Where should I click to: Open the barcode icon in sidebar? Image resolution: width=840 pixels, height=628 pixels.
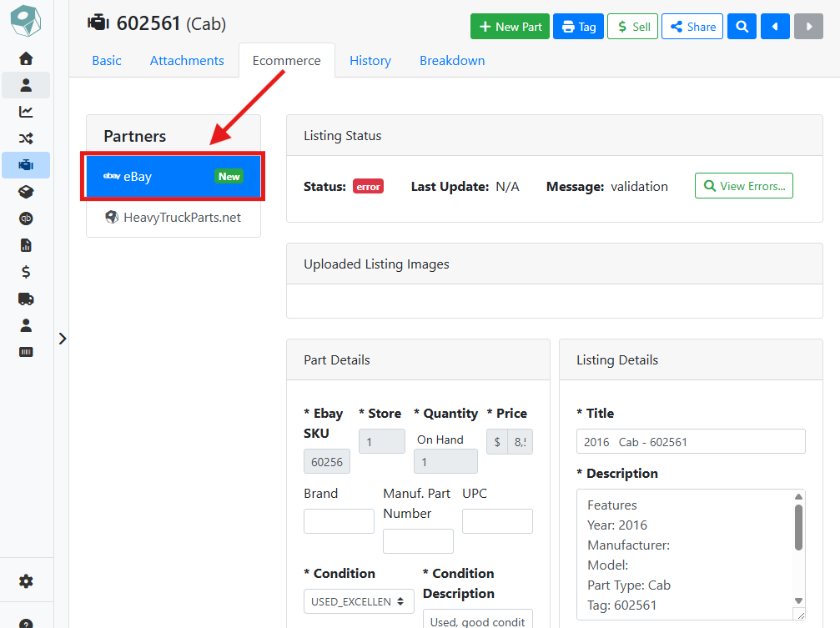coord(26,352)
